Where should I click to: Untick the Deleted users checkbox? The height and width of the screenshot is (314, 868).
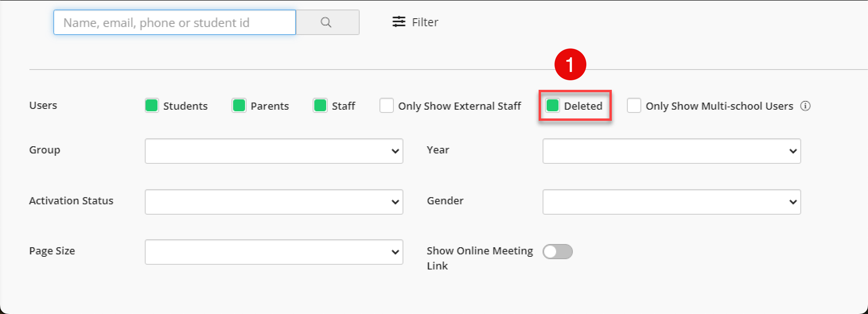(552, 106)
